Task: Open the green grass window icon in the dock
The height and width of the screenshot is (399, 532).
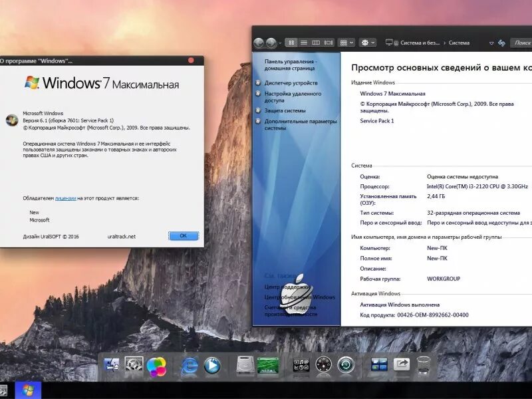Action: tap(268, 365)
